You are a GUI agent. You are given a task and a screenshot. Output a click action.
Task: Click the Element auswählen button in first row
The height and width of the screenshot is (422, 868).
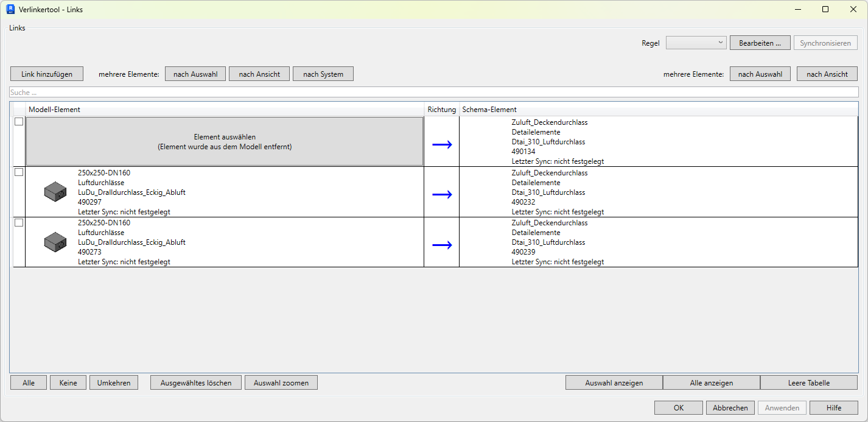point(225,141)
